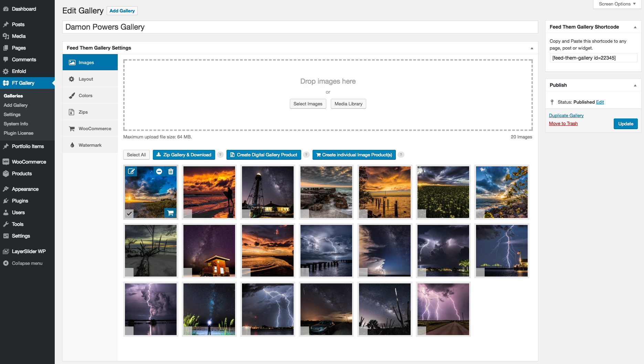Click the Settings sliders icon at sidebar bottom
The image size is (644, 364).
pos(6,236)
